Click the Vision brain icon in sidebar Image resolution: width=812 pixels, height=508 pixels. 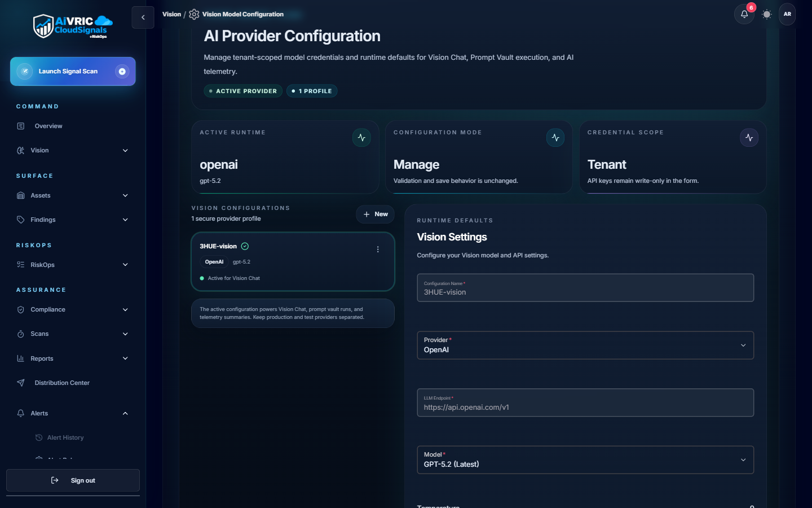click(x=21, y=150)
